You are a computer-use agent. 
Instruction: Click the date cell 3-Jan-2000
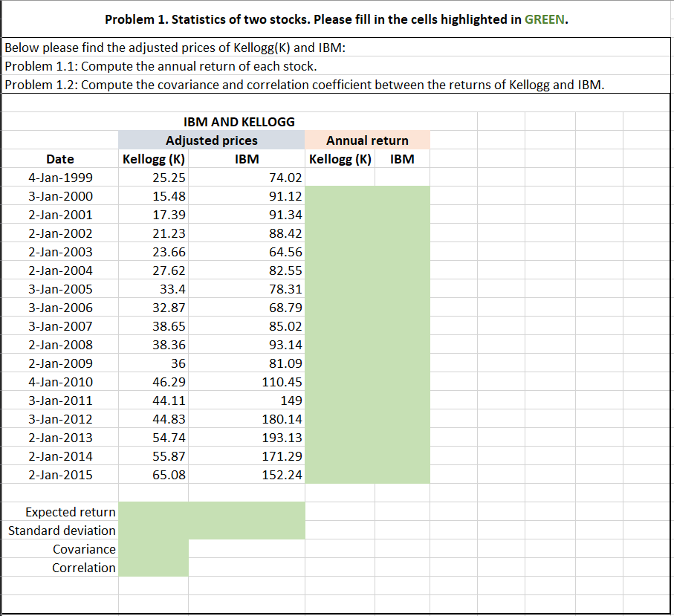[x=60, y=195]
